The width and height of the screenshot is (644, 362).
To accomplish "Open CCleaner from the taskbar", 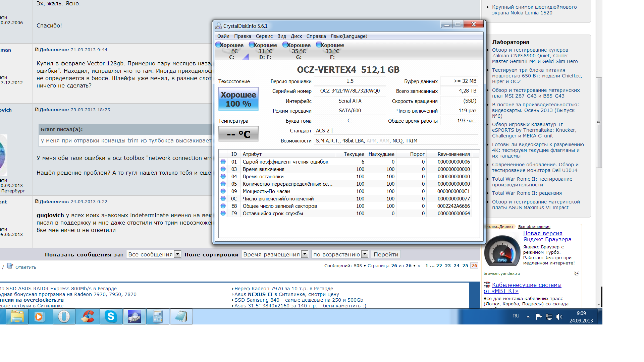I will (x=88, y=316).
